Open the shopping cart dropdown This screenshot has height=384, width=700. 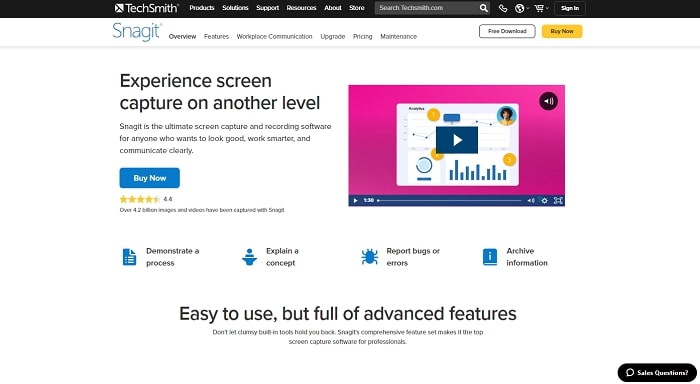tap(541, 8)
